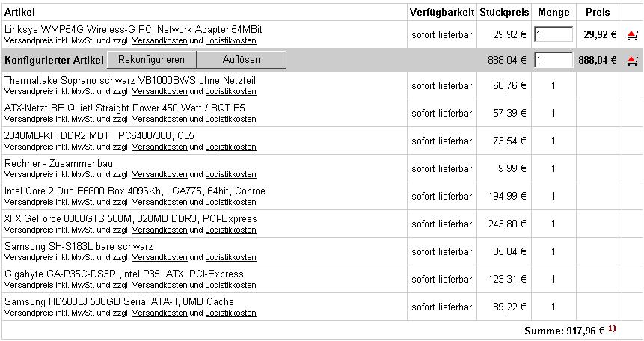This screenshot has width=644, height=341.
Task: Remove Linksys WMP54G adapter from cart
Action: (632, 34)
